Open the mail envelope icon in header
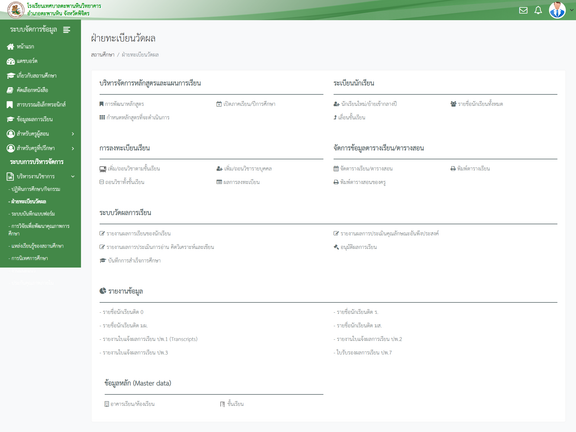576x432 pixels. (523, 10)
